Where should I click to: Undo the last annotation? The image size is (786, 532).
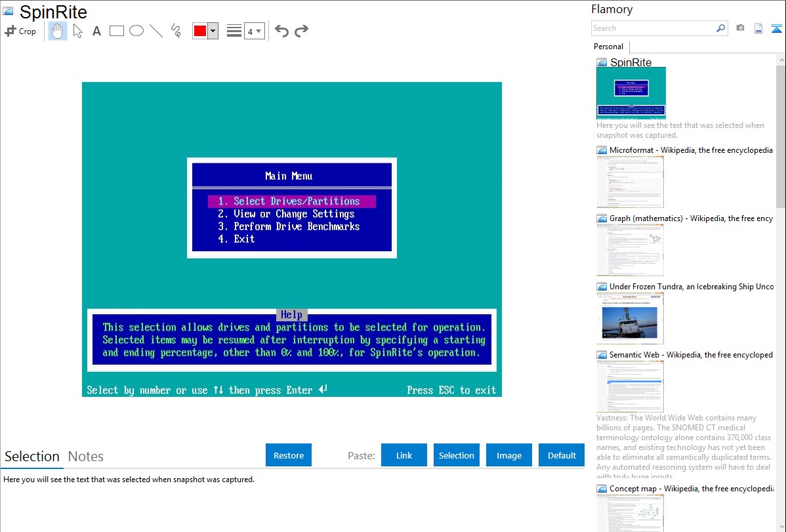coord(281,31)
